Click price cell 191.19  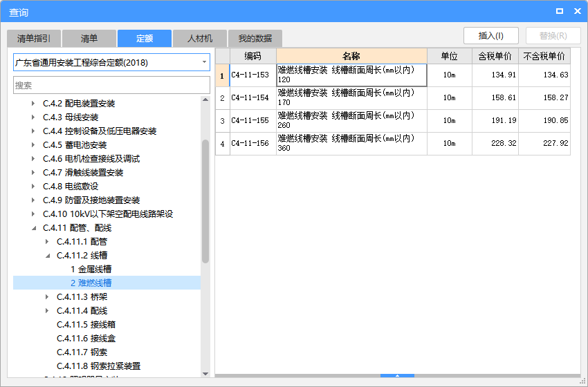[x=495, y=121]
